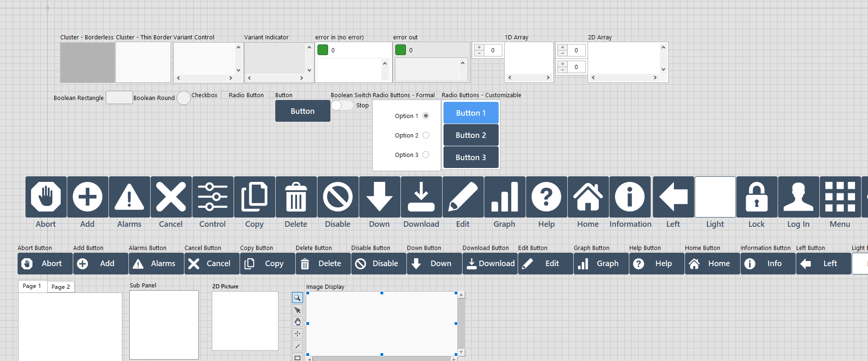
Task: Click the error out code field
Action: pyautogui.click(x=438, y=50)
